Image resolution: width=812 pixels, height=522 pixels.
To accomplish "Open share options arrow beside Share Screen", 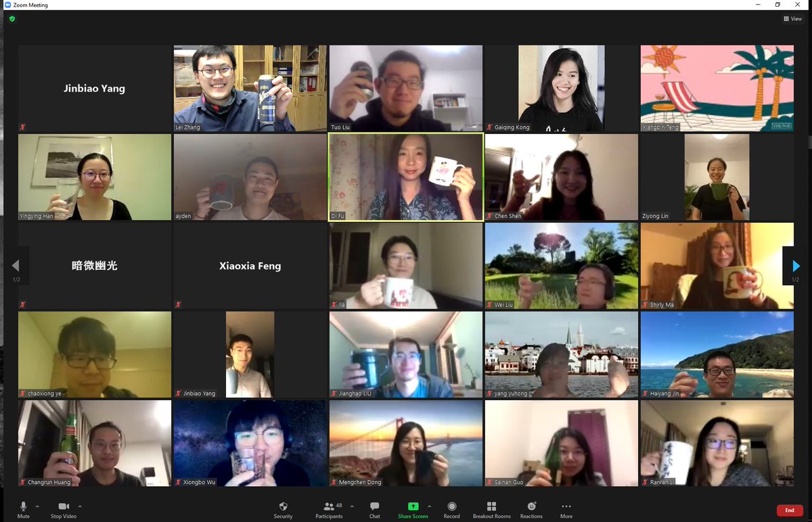I will point(430,506).
